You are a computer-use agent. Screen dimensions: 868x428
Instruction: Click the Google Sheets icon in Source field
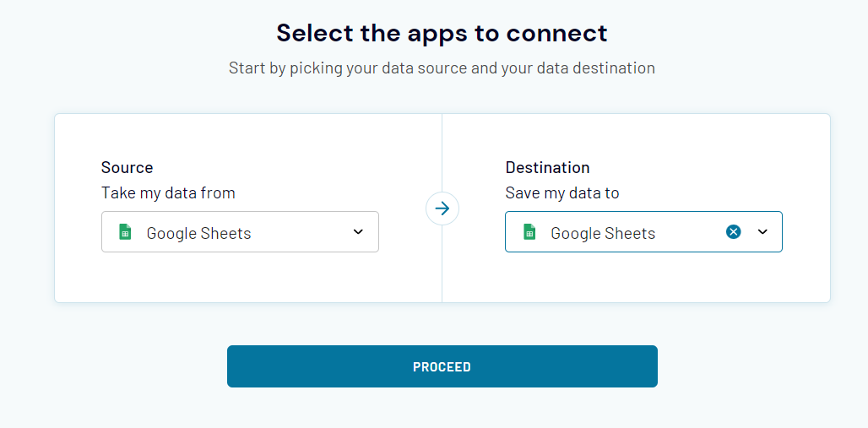click(x=125, y=232)
